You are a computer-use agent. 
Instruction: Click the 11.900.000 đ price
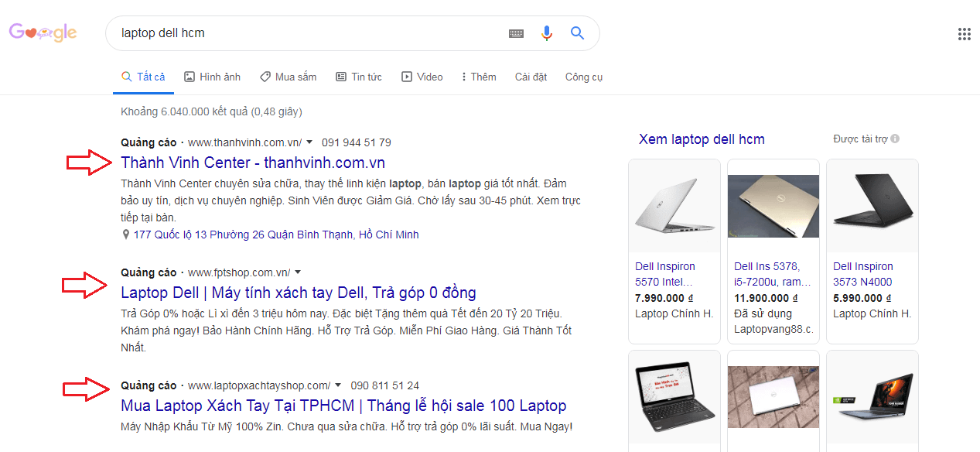pos(766,298)
